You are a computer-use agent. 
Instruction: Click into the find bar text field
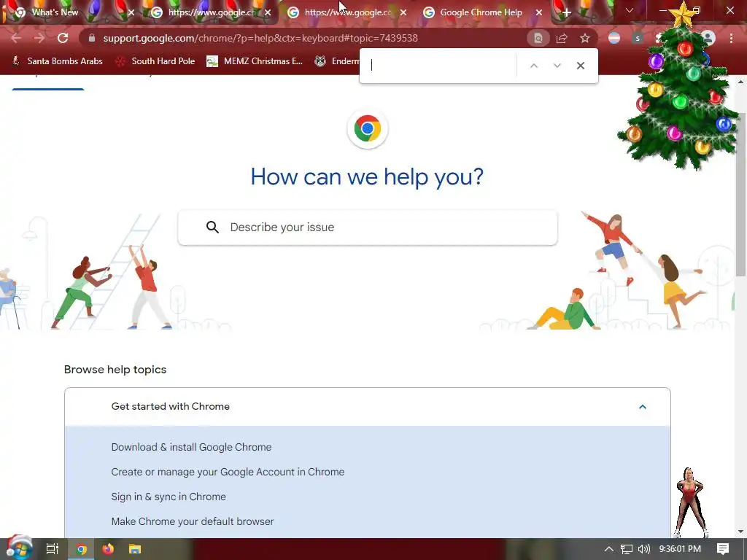[x=441, y=66]
